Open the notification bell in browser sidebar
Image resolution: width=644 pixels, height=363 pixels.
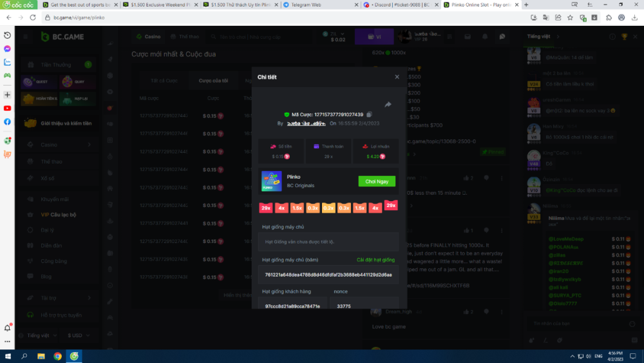coord(8,328)
